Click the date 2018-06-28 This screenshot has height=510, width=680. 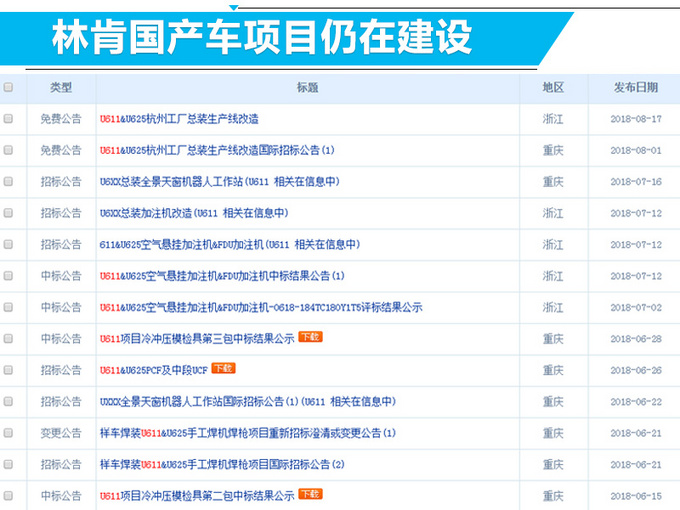click(x=636, y=339)
